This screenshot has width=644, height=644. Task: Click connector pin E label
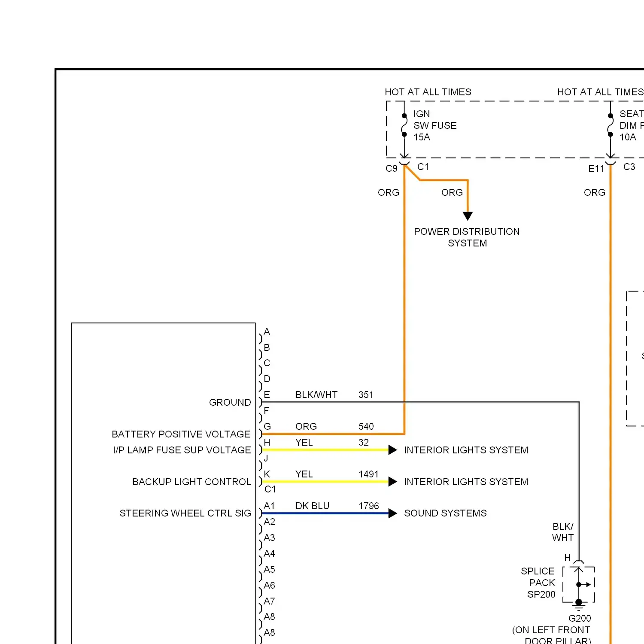(x=267, y=395)
